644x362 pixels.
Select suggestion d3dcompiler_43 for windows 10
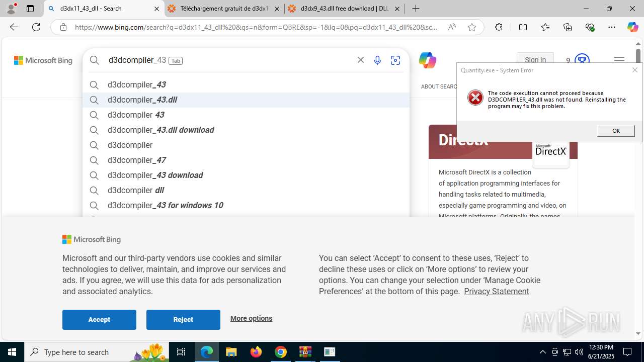click(x=246, y=205)
